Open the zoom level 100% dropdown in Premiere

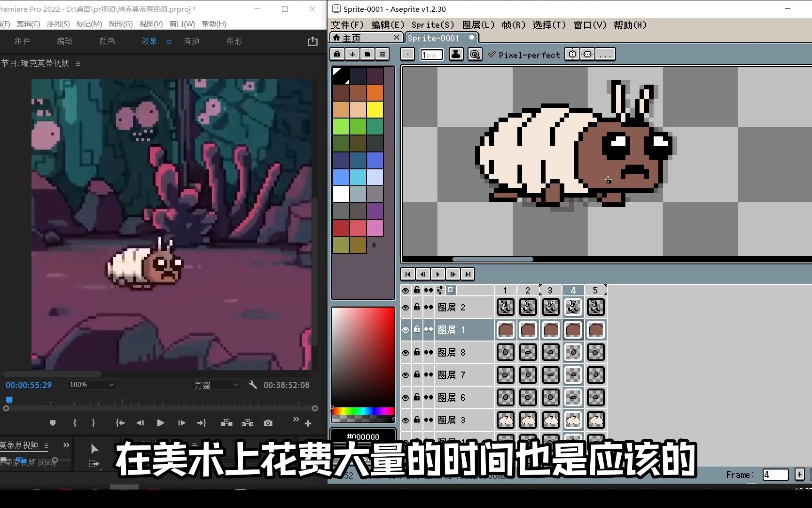[91, 385]
